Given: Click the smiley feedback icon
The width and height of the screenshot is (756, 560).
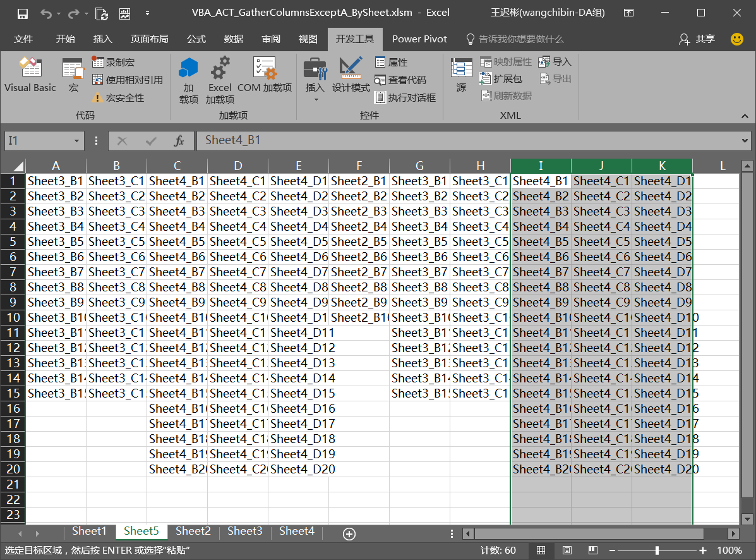Looking at the screenshot, I should coord(737,39).
